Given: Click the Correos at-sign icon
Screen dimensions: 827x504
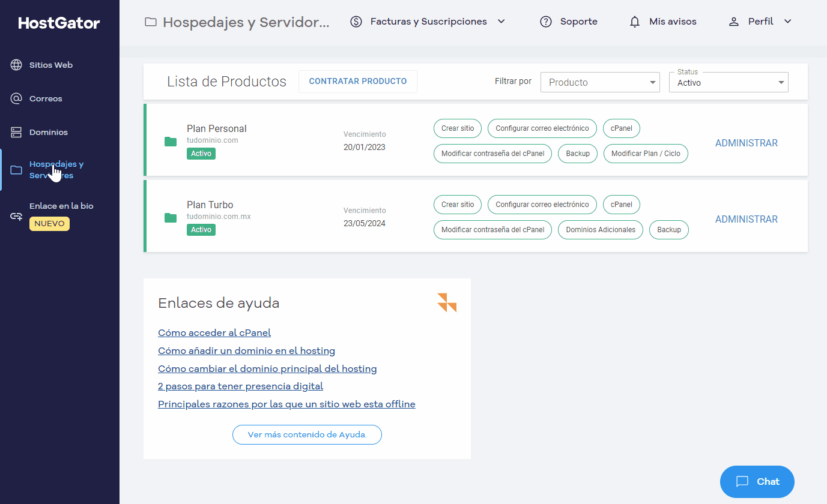Looking at the screenshot, I should coord(16,98).
